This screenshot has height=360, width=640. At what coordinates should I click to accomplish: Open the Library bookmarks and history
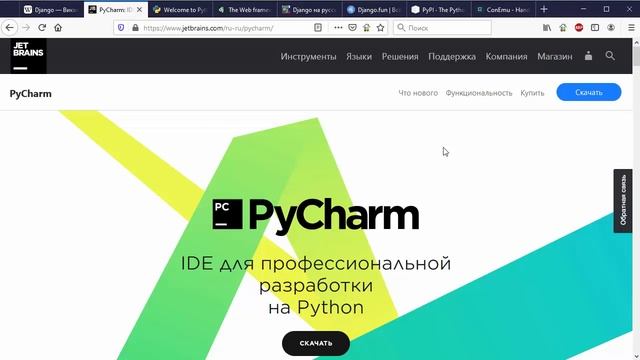pyautogui.click(x=547, y=28)
